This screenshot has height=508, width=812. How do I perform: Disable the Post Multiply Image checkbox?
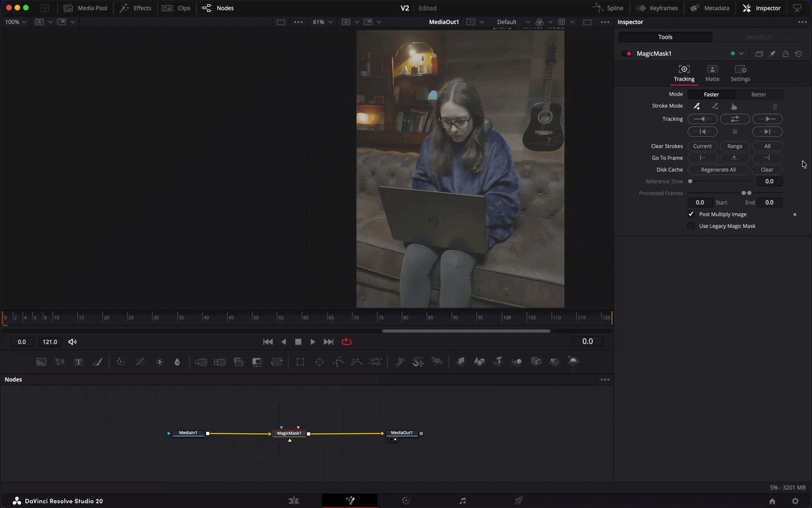click(x=691, y=214)
